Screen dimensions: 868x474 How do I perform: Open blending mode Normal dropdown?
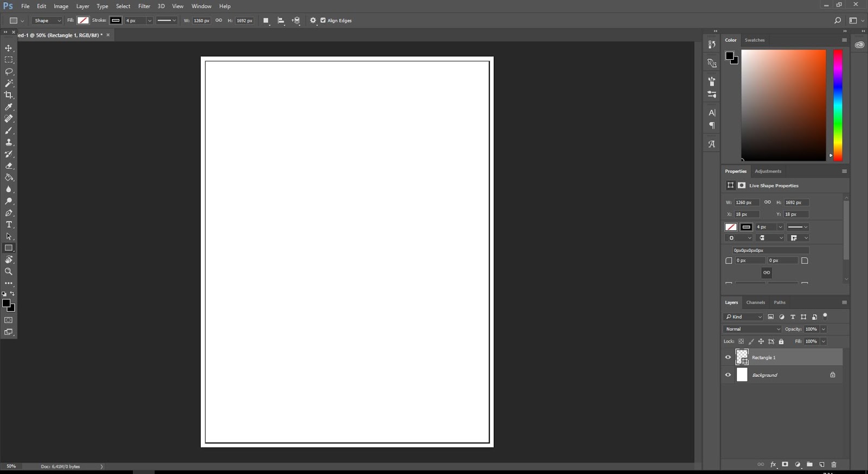[752, 329]
